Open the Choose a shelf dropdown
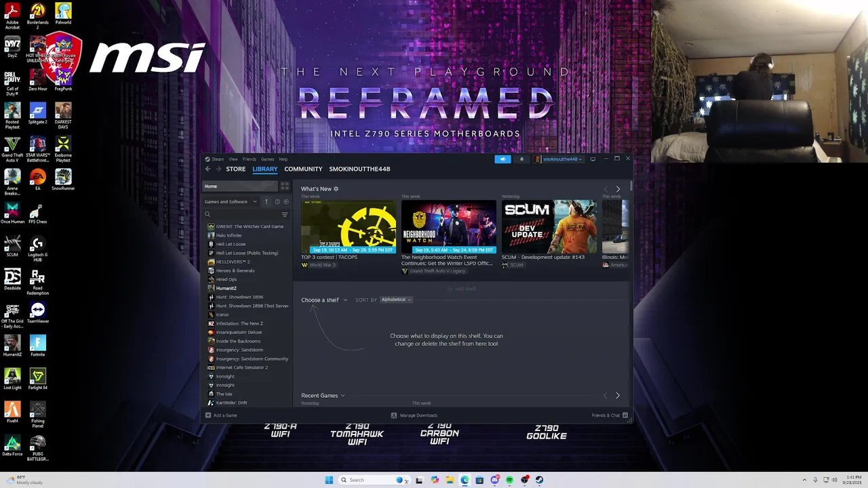The height and width of the screenshot is (488, 868). point(324,300)
